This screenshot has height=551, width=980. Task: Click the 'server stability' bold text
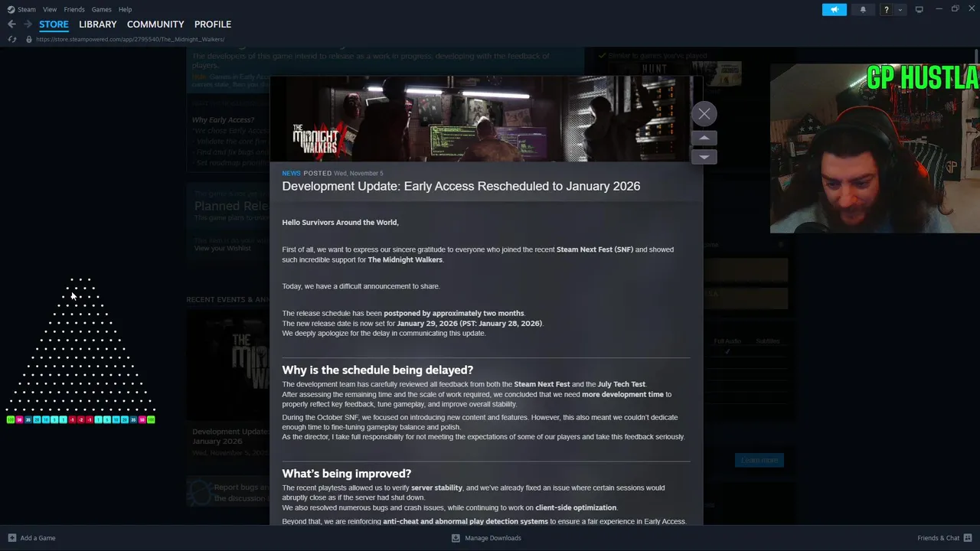436,487
